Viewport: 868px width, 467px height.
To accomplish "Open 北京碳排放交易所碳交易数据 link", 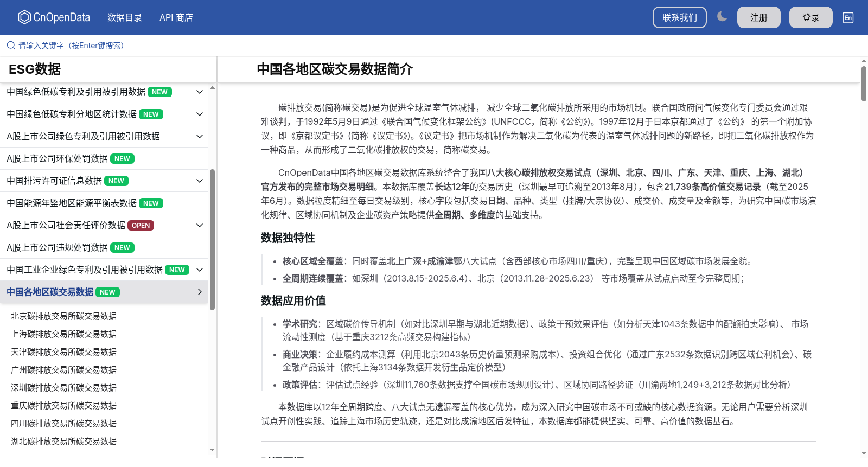I will coord(64,316).
